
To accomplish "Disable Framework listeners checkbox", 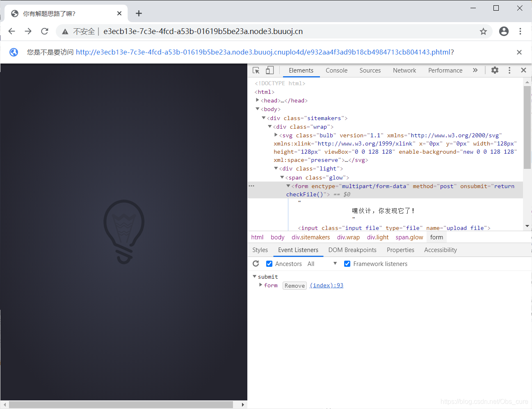I will click(x=347, y=264).
